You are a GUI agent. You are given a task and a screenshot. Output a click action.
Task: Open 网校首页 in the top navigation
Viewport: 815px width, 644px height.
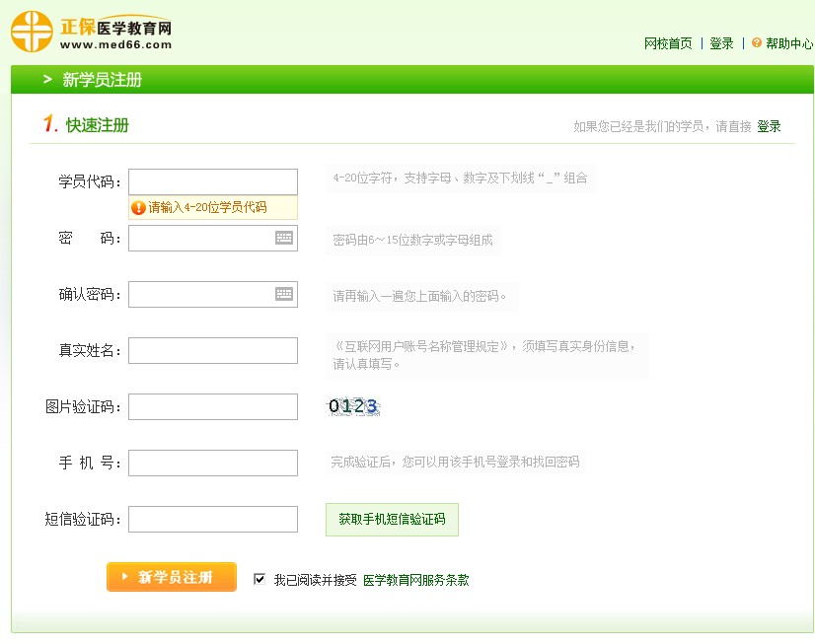tap(668, 43)
